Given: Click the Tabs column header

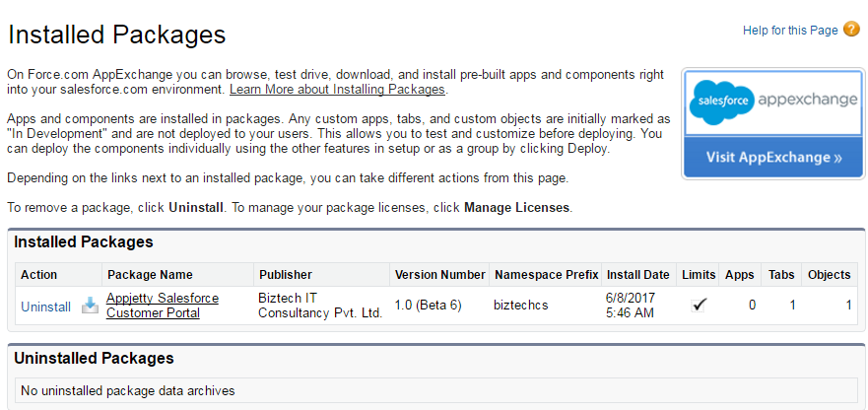Looking at the screenshot, I should pos(781,275).
